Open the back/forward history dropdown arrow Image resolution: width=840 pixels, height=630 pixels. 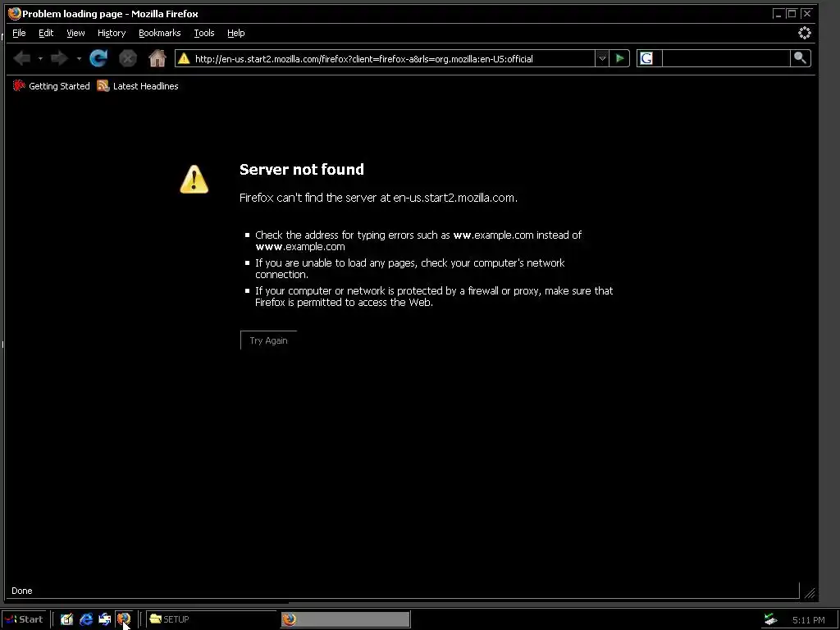[x=79, y=58]
